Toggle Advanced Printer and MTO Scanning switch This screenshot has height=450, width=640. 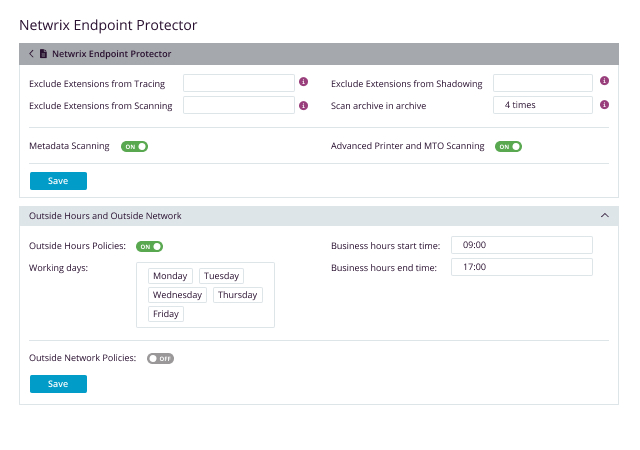[508, 147]
